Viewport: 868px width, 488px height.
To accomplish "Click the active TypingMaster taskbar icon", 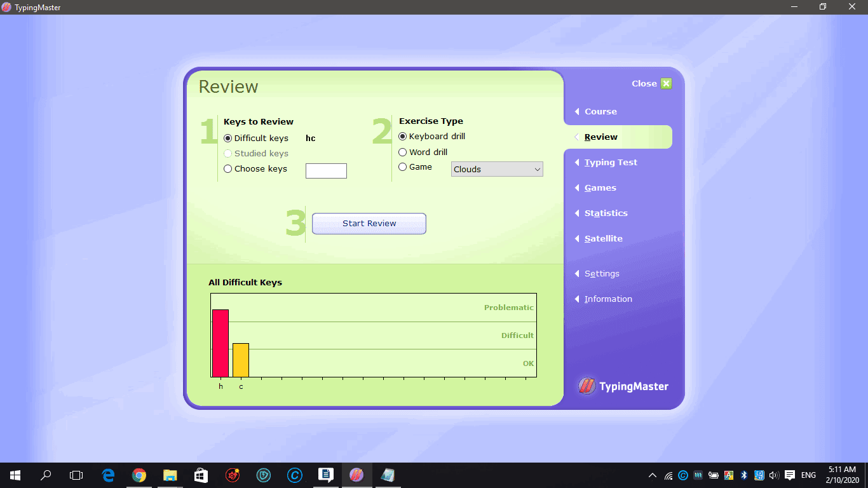I will tap(356, 475).
